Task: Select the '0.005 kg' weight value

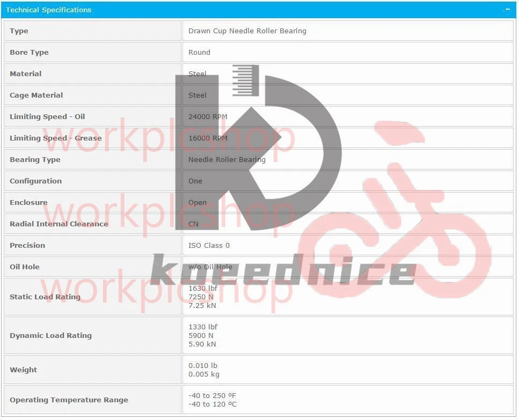Action: click(x=204, y=374)
